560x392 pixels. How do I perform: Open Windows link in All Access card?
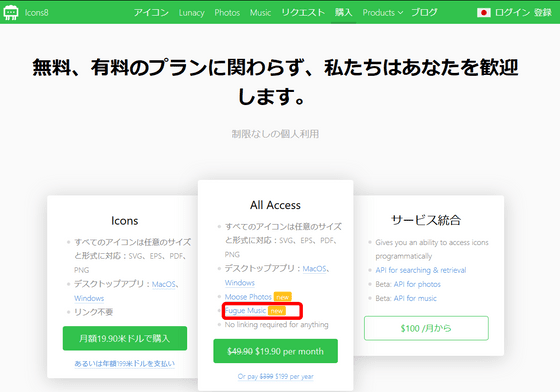[x=240, y=283]
